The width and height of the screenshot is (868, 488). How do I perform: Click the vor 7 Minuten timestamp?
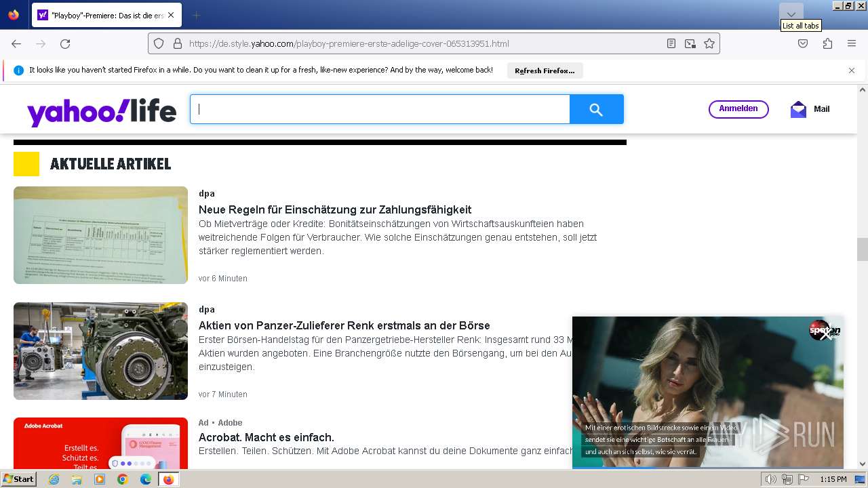(x=223, y=394)
